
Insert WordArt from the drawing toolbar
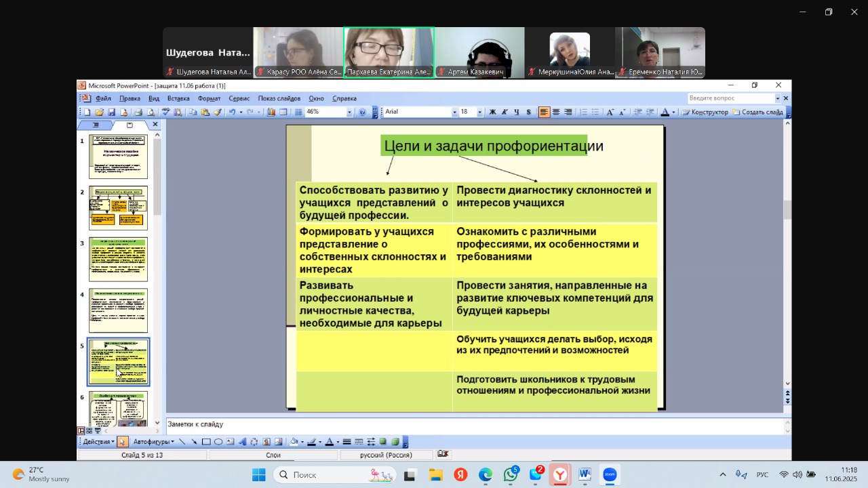242,442
